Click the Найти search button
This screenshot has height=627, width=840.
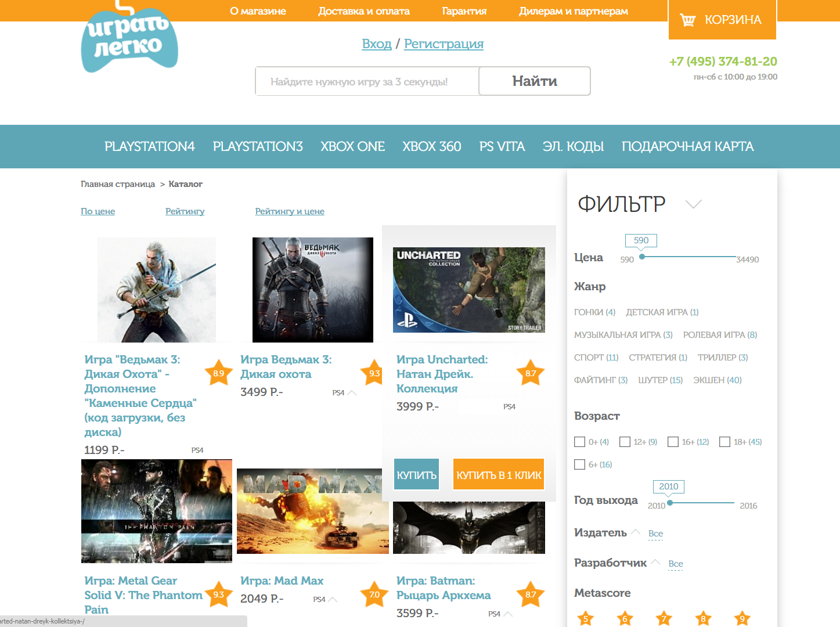pyautogui.click(x=535, y=81)
